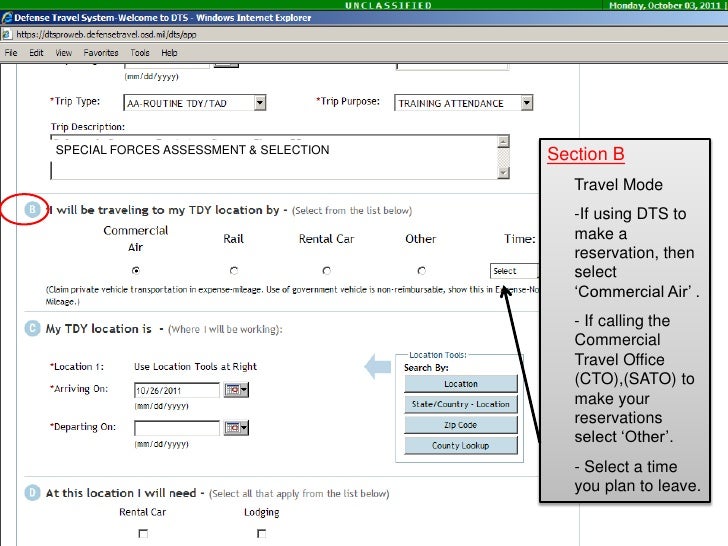Screen dimensions: 728x546
Task: Click the 'Use Location Tools at Right' text
Action: coord(195,366)
